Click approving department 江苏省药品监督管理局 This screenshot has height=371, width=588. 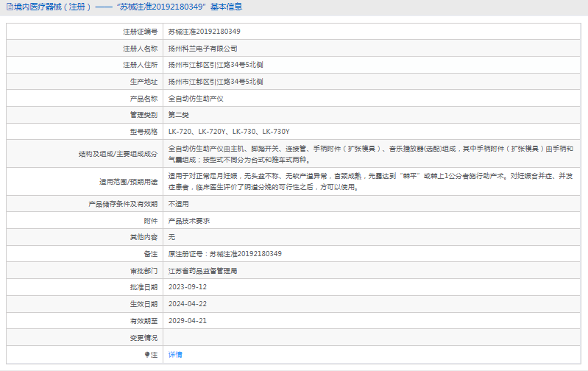(202, 271)
